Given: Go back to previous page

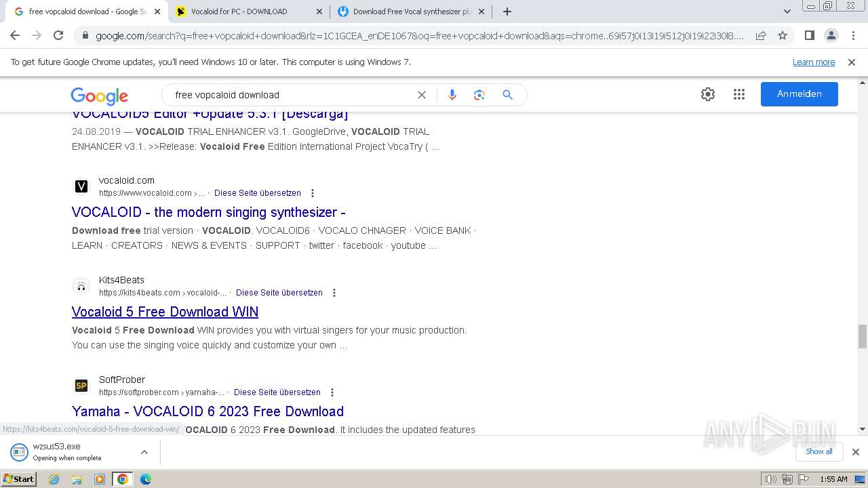Looking at the screenshot, I should 15,35.
